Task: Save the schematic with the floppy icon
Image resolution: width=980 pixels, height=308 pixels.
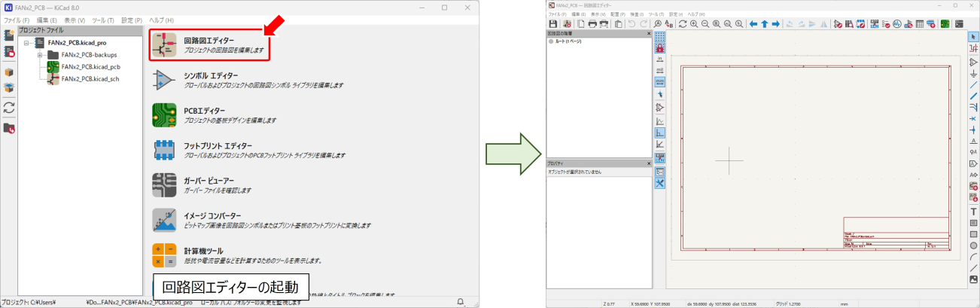Action: (553, 24)
